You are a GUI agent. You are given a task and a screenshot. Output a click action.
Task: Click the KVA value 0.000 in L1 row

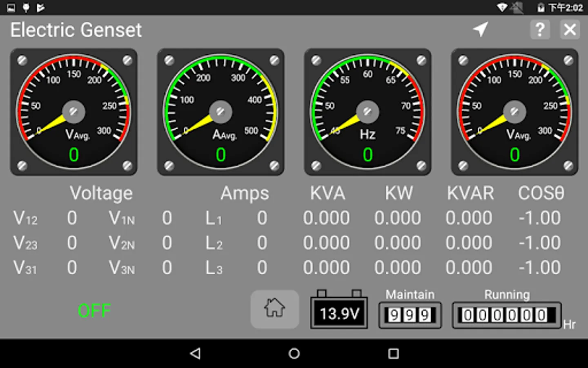(326, 218)
